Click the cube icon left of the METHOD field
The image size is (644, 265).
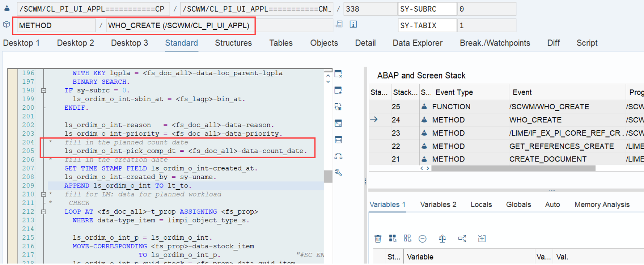(x=7, y=25)
